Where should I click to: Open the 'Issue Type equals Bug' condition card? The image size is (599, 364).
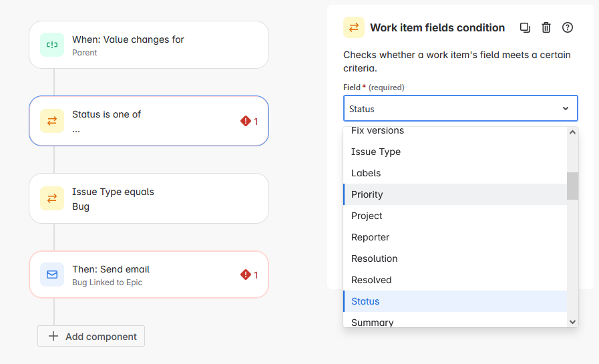pyautogui.click(x=149, y=198)
